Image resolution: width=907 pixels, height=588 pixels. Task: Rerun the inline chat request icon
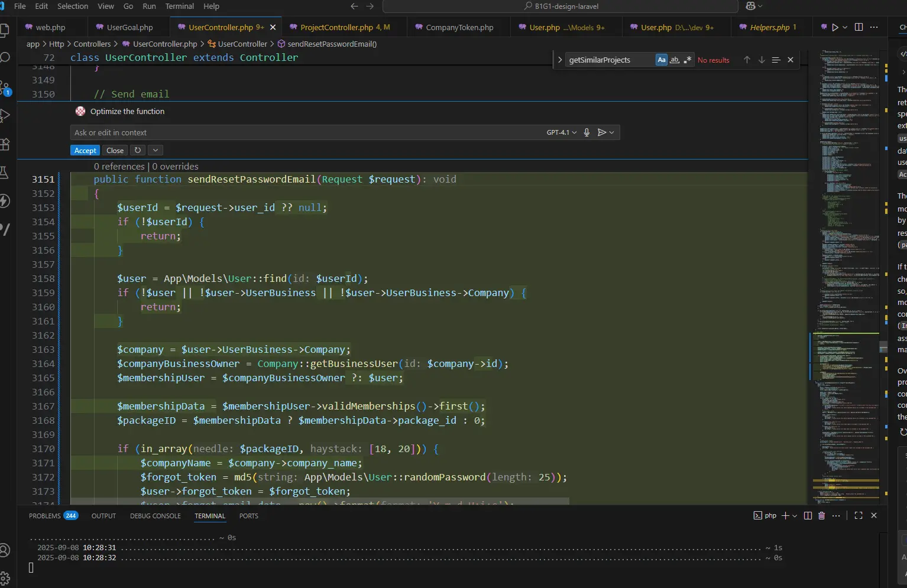pyautogui.click(x=138, y=151)
